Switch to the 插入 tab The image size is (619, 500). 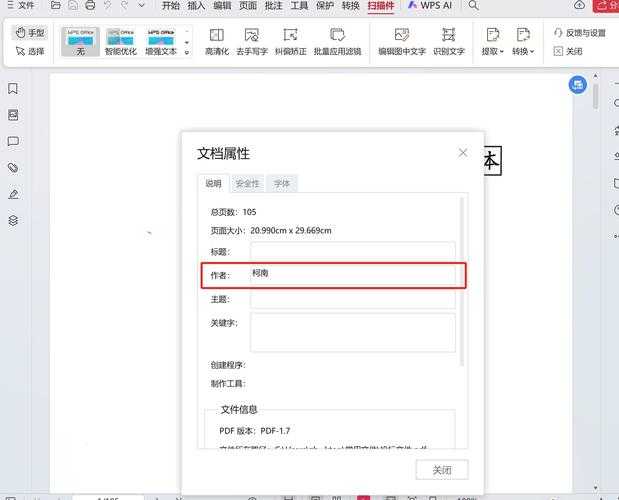point(196,6)
